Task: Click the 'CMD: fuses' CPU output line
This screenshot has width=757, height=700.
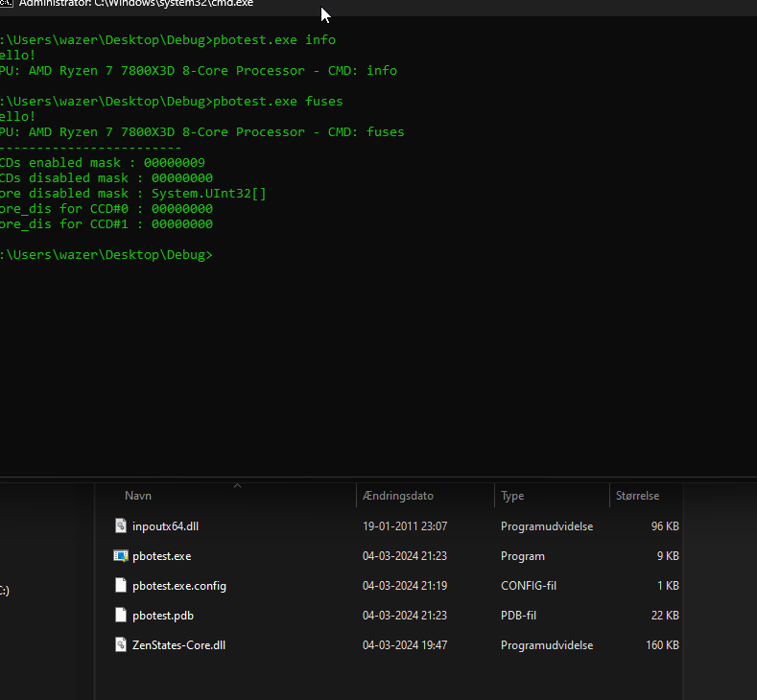Action: 202,131
